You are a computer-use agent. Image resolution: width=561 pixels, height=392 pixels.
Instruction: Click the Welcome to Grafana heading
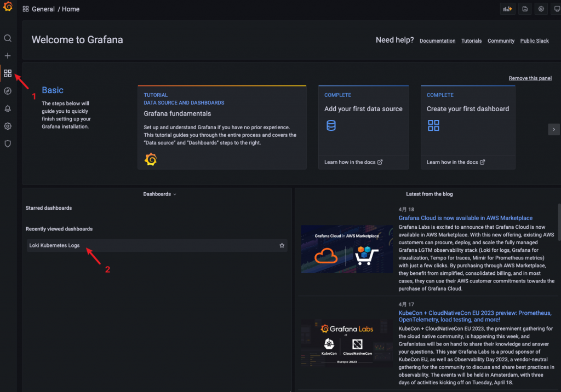click(77, 40)
